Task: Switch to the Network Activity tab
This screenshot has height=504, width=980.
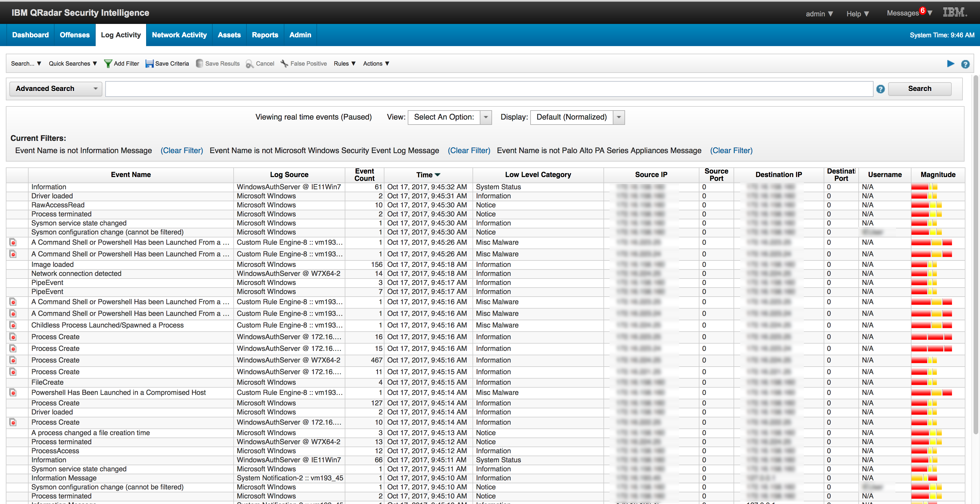Action: pos(179,35)
